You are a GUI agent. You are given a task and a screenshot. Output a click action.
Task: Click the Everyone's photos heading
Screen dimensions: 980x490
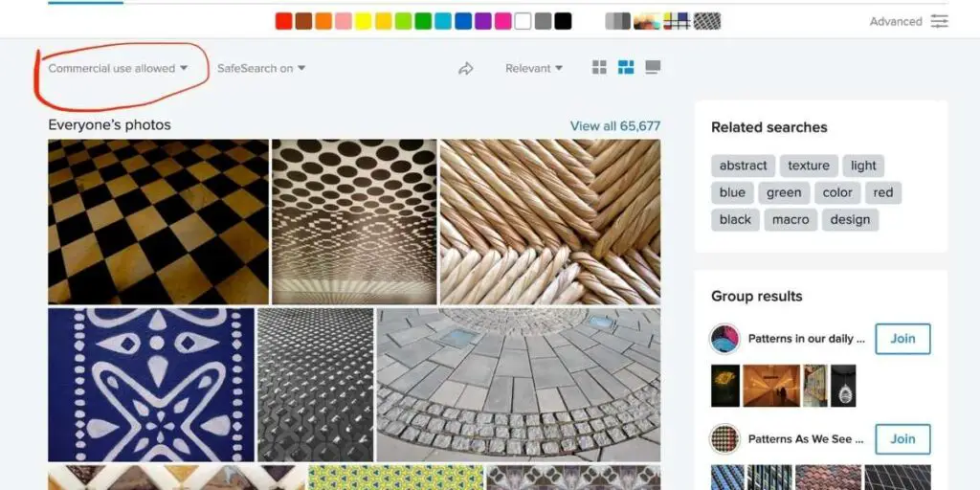pyautogui.click(x=109, y=125)
